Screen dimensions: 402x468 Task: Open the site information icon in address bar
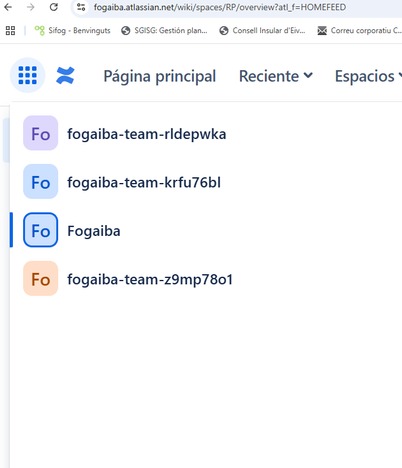coord(81,7)
